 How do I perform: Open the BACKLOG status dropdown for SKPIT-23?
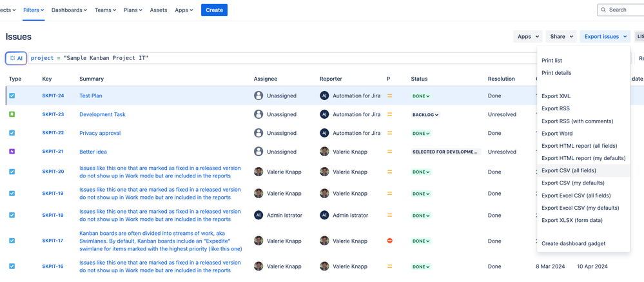[x=425, y=115]
